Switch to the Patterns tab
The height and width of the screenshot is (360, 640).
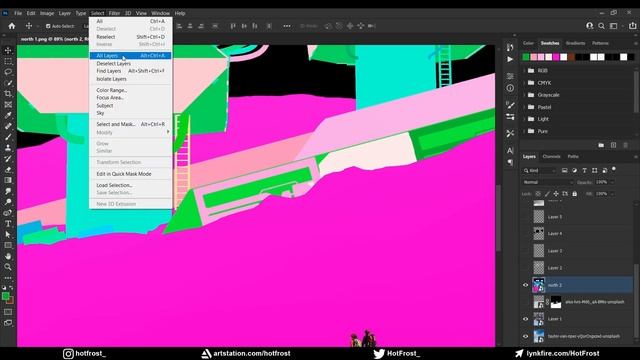click(x=600, y=43)
